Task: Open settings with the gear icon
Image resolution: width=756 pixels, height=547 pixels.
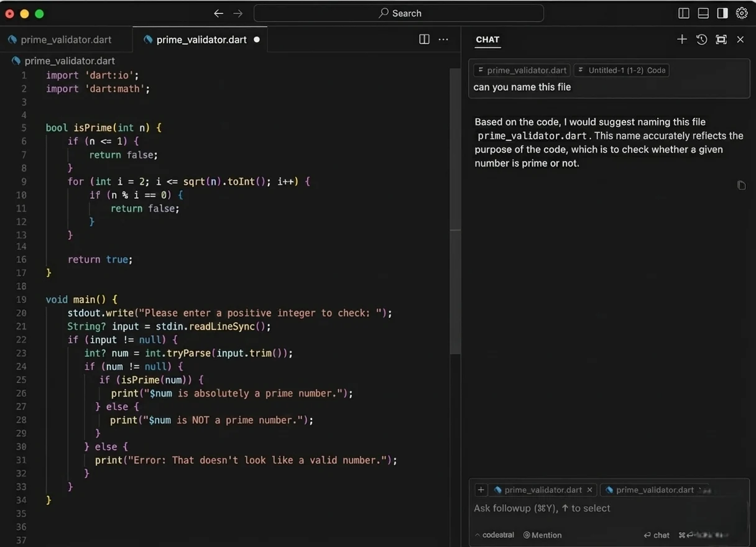Action: point(742,13)
